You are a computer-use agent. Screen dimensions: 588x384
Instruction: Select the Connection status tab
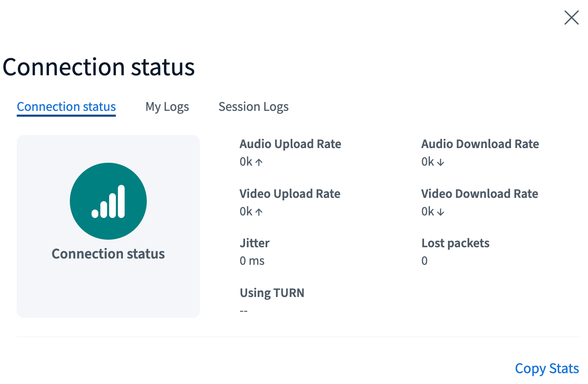tap(66, 107)
